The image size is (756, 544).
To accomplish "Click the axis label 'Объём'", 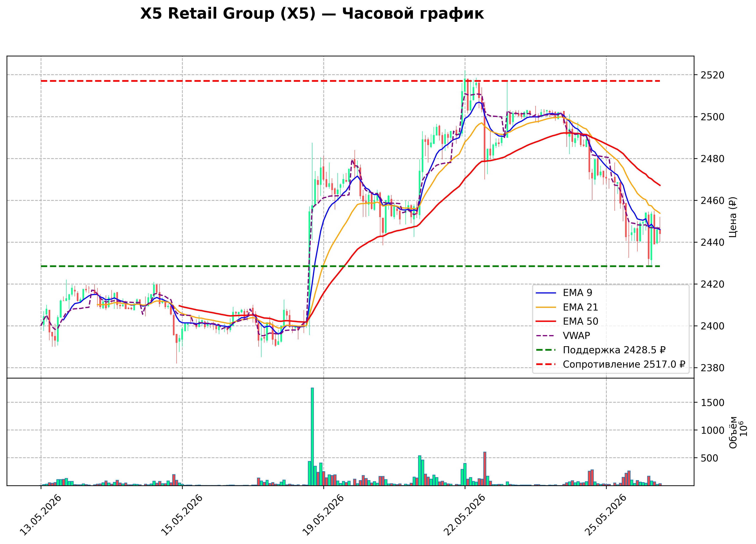I will 733,432.
